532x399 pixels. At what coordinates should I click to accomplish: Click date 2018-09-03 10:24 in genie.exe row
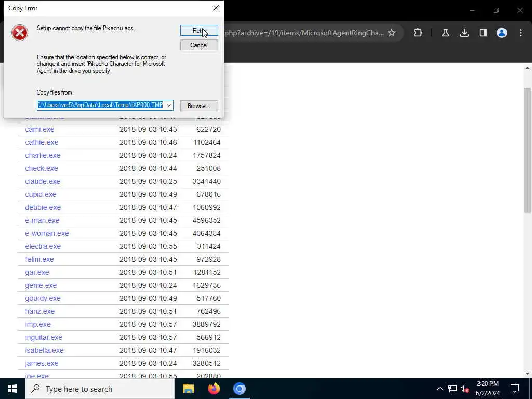[148, 285]
